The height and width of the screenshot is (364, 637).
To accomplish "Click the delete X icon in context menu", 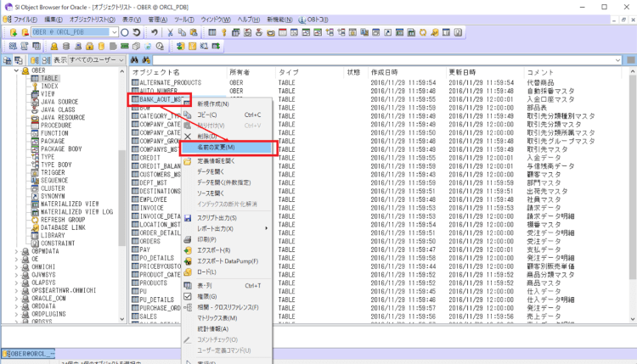I will tap(188, 136).
